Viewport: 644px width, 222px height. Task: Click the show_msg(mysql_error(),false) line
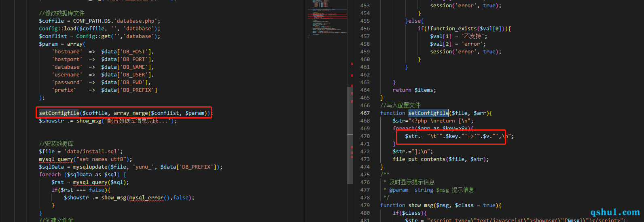coord(129,198)
